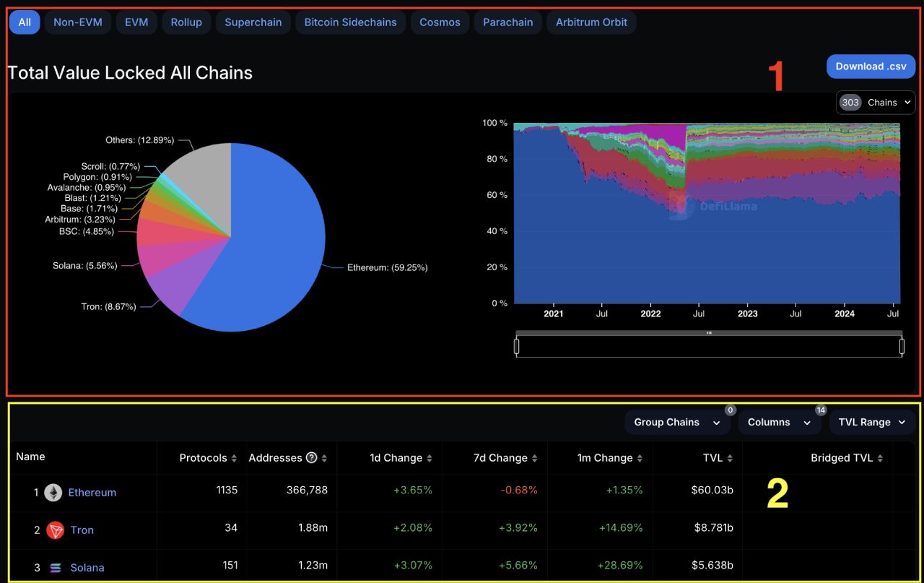Click Tron 1m change +14.69%

[621, 528]
